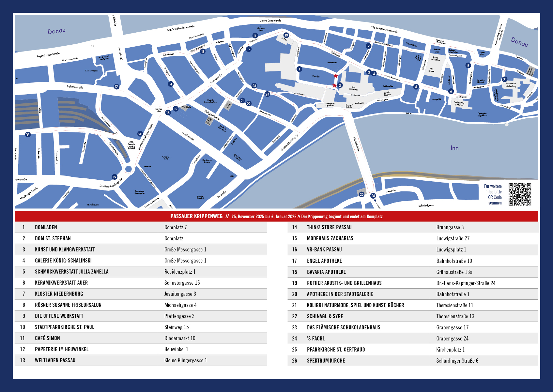Click map marker 17 on Bahnhofstraße
Screen dimensions: 553x392
[116, 87]
